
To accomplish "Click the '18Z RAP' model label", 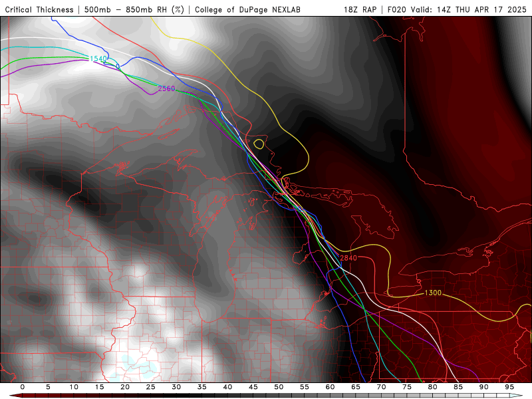I will pos(360,9).
